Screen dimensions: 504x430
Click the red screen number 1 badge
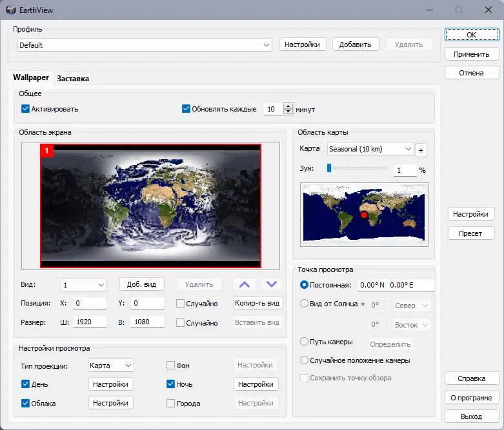(46, 150)
